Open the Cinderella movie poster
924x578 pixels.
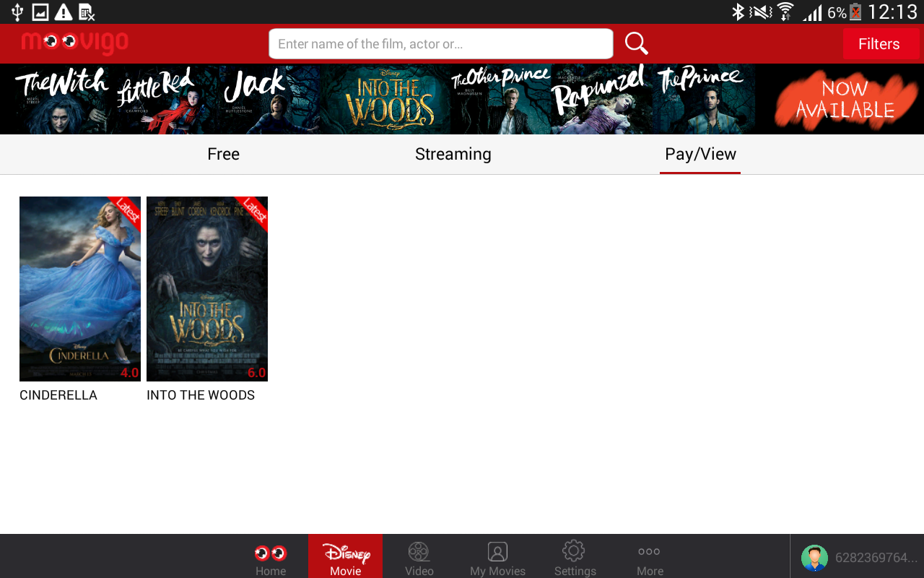pyautogui.click(x=80, y=289)
